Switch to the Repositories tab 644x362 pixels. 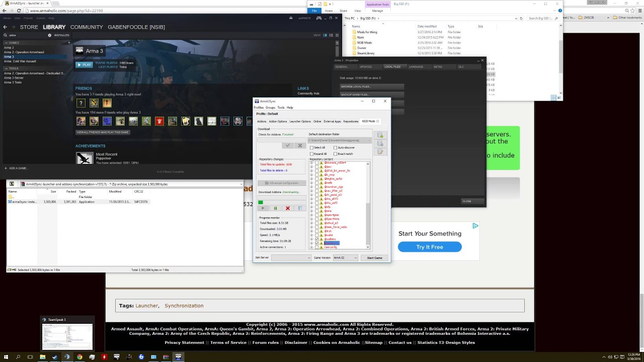(x=351, y=121)
